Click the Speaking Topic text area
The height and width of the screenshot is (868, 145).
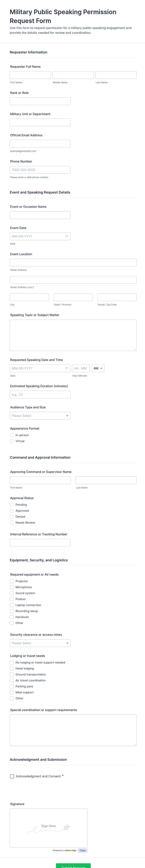point(73,335)
